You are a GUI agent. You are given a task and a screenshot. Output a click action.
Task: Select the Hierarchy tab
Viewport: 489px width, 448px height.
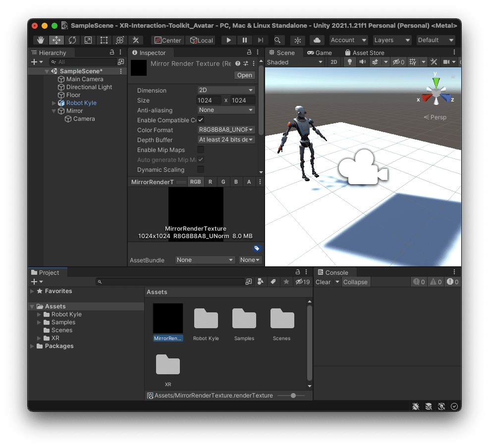tap(49, 52)
